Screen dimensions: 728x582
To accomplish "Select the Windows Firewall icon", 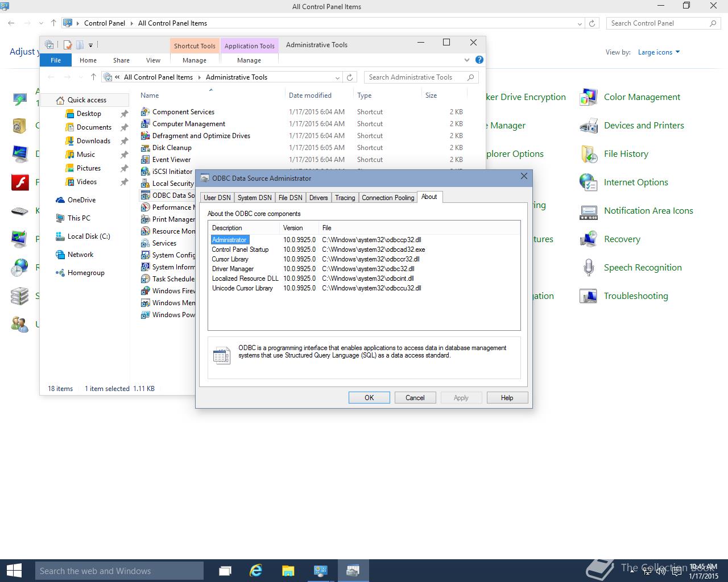I will coord(146,291).
